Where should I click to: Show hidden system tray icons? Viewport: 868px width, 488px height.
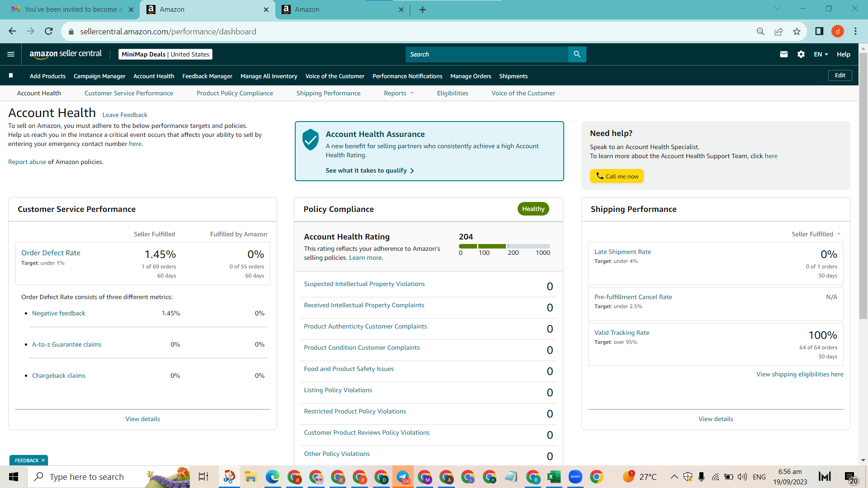[674, 477]
